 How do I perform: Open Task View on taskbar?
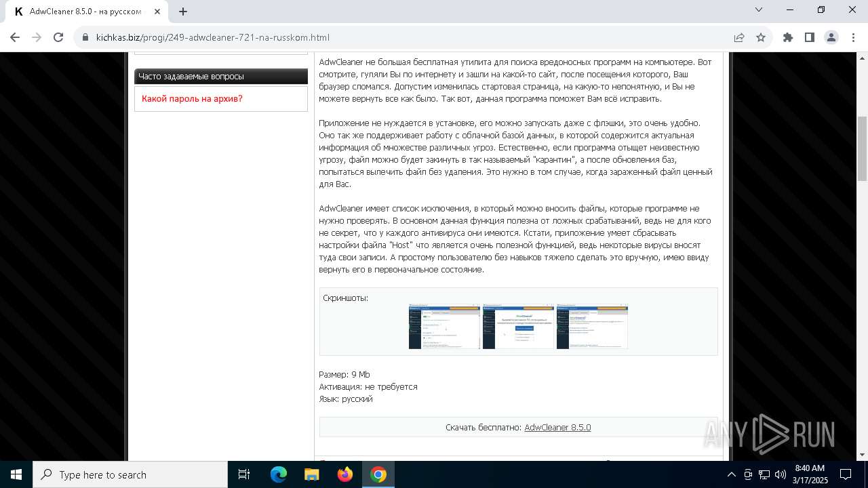tap(244, 474)
